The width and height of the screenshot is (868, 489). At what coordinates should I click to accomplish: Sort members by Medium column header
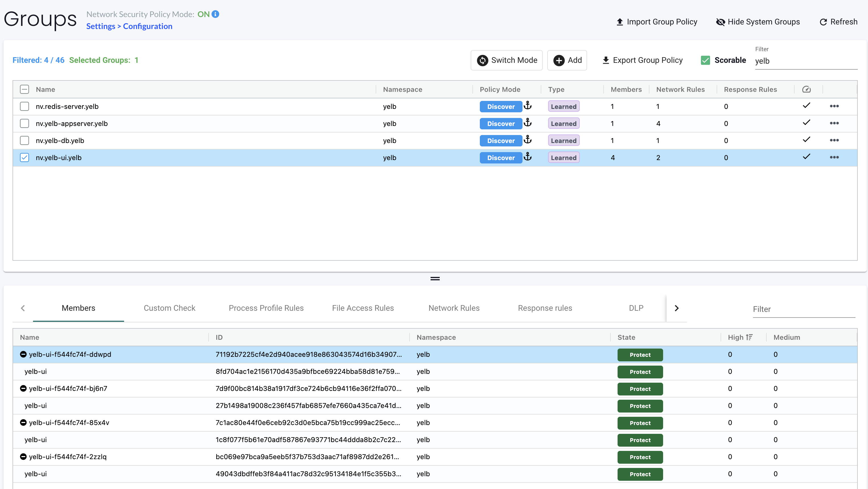point(786,337)
